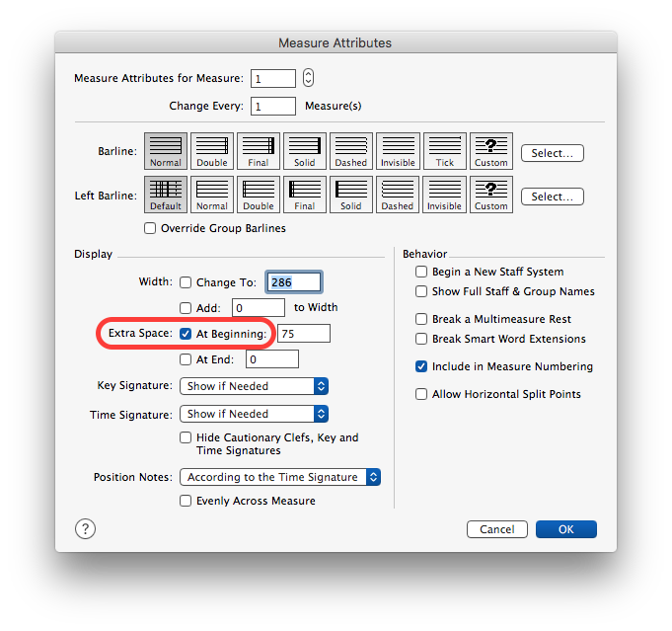Enable Override Group Barlines checkbox
Screen dimensions: 672x631
point(151,229)
